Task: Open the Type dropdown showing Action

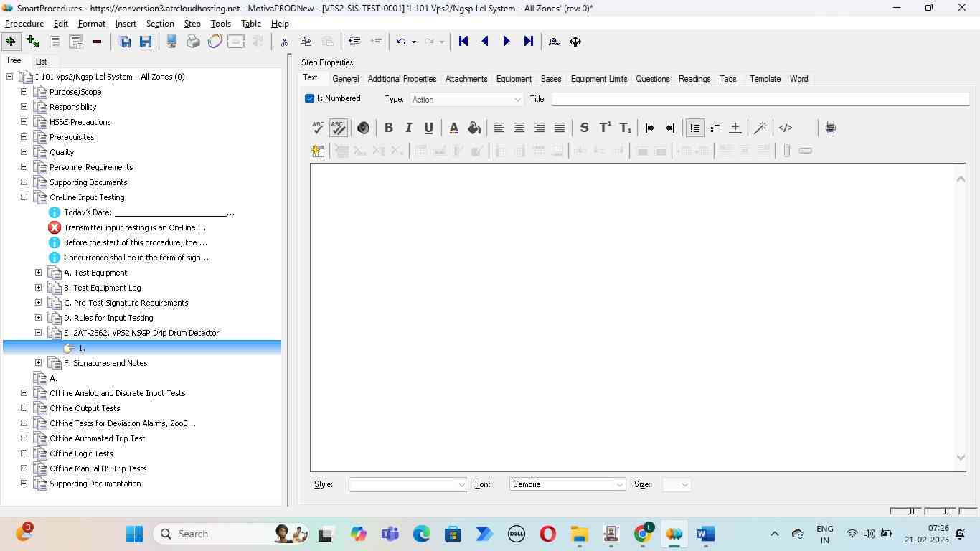Action: (466, 100)
